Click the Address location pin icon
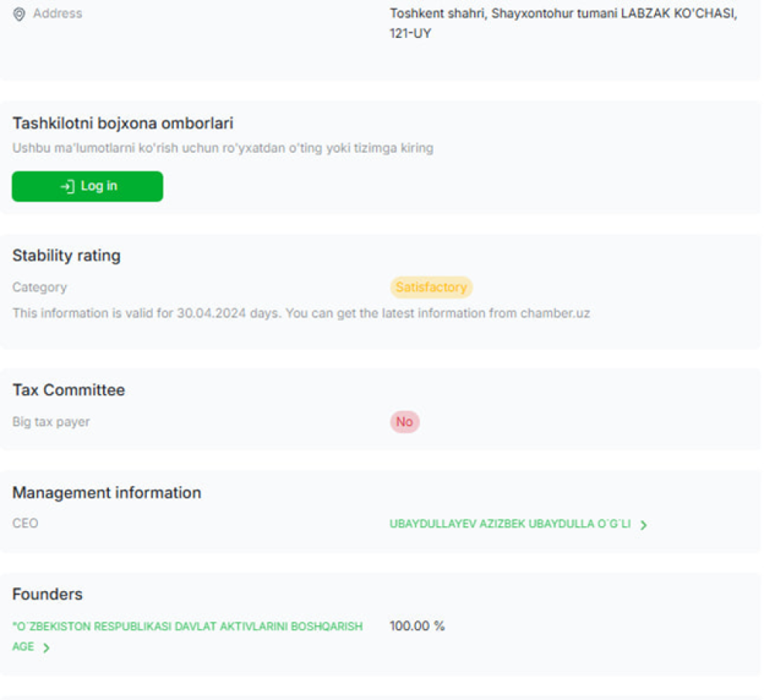The width and height of the screenshot is (764, 700). (x=19, y=14)
